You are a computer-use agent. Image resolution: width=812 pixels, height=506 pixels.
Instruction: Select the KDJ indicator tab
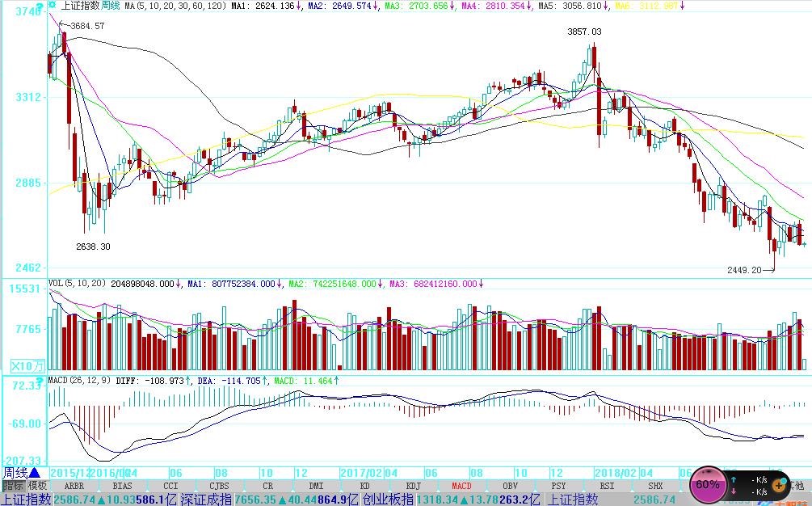(413, 487)
